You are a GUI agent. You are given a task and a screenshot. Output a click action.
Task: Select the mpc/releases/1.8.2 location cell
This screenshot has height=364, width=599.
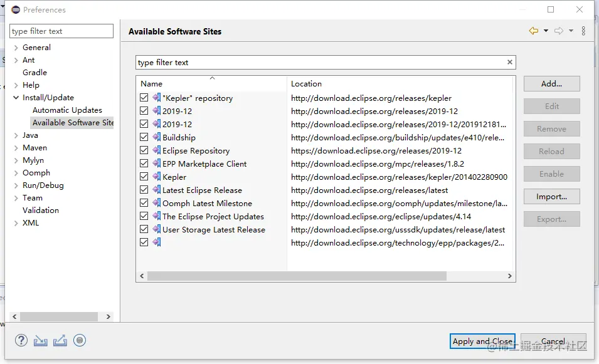[378, 164]
